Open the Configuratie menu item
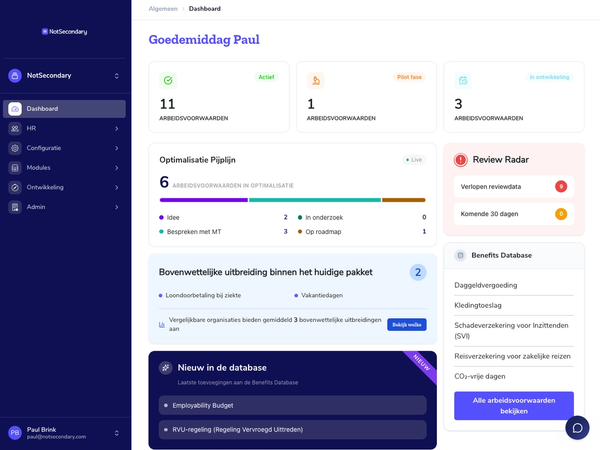Viewport: 600px width, 450px height. (64, 148)
